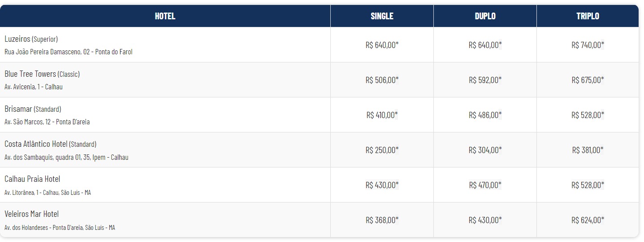Select the Veleiros Mar Hotel name

point(31,214)
